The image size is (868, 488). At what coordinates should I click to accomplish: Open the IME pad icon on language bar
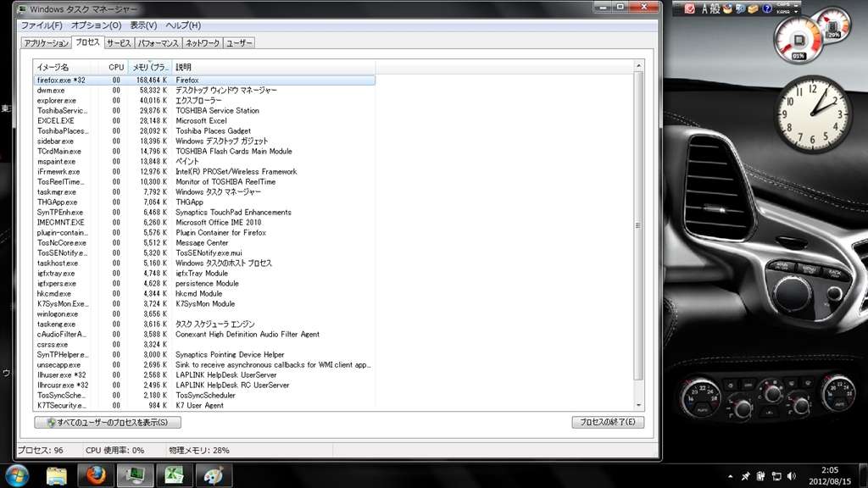(x=727, y=8)
